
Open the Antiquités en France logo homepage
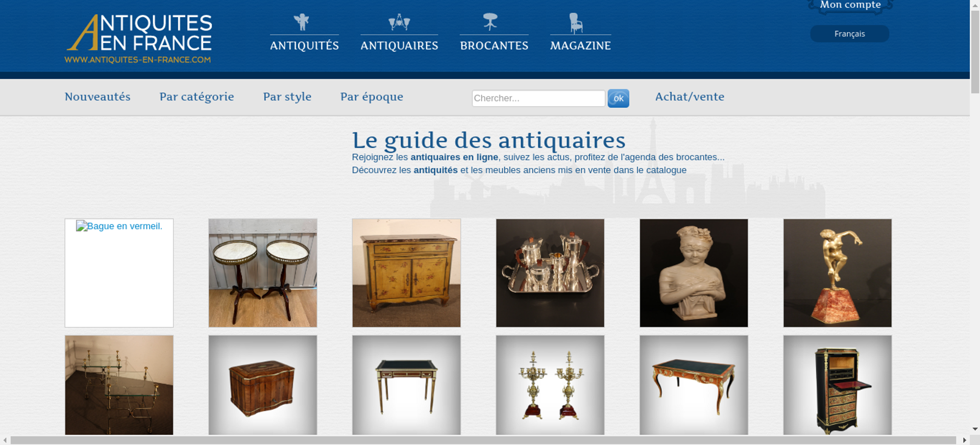pyautogui.click(x=139, y=39)
